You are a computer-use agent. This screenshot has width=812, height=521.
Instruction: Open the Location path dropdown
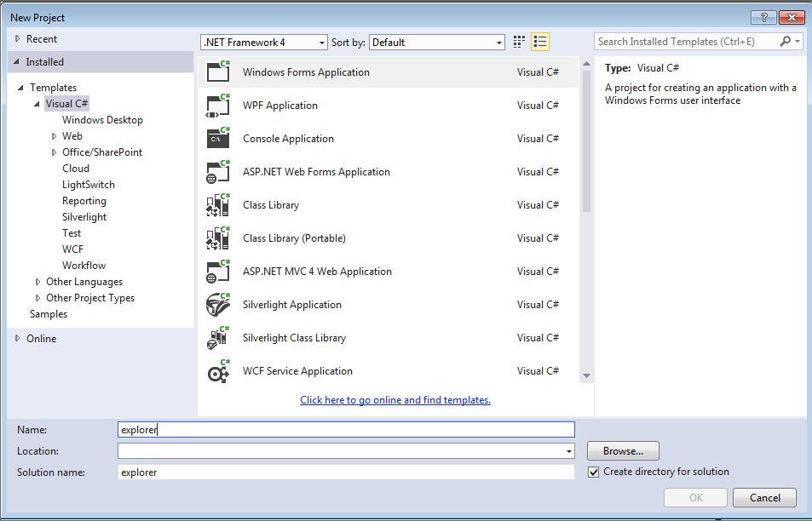[x=568, y=451]
